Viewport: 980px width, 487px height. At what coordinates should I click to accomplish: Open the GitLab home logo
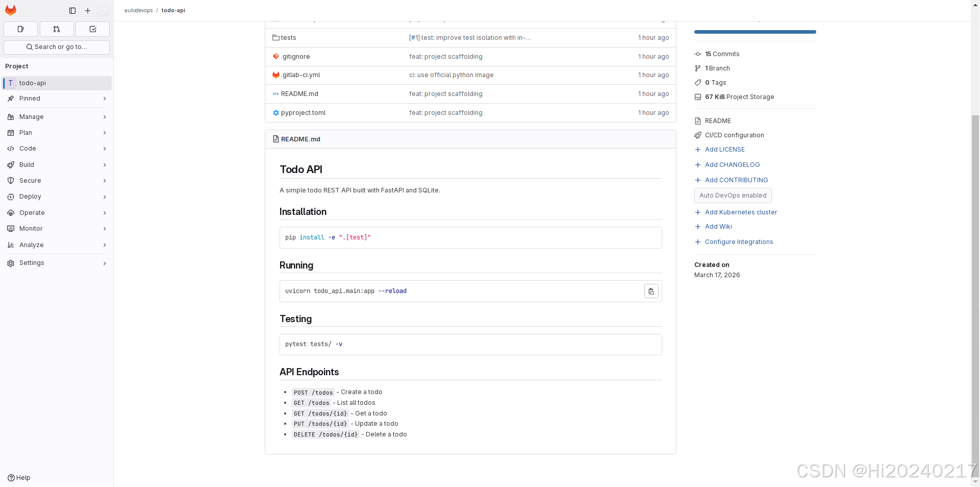click(x=11, y=10)
